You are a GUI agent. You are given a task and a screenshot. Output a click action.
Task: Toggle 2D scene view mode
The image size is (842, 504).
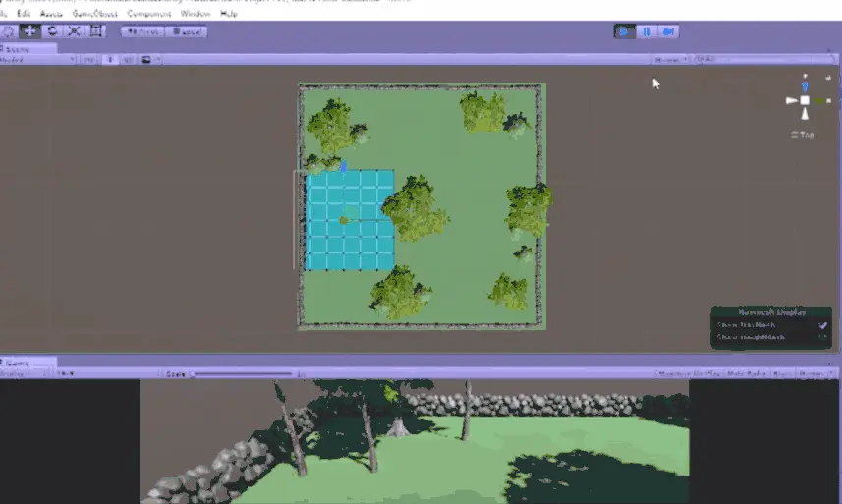pyautogui.click(x=88, y=60)
